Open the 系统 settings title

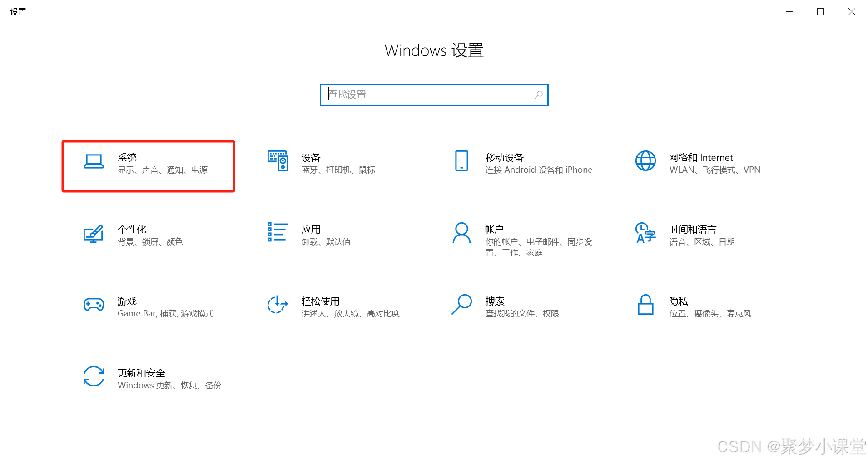[x=127, y=157]
